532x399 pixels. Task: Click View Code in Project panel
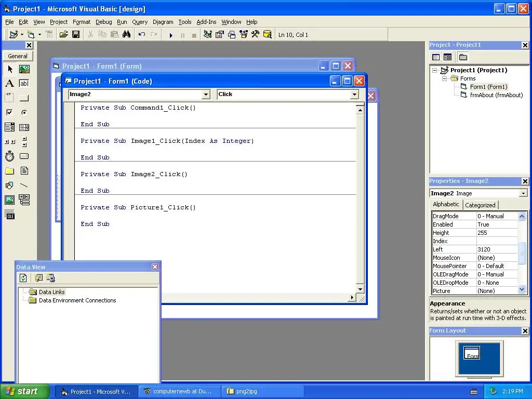[x=436, y=57]
